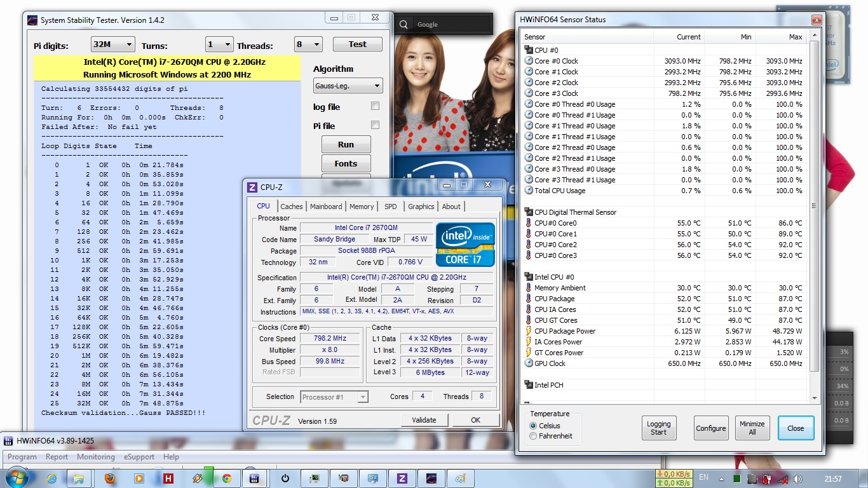868x488 pixels.
Task: Open the Algorithm Gauss-Leg. dropdown
Action: coord(348,85)
